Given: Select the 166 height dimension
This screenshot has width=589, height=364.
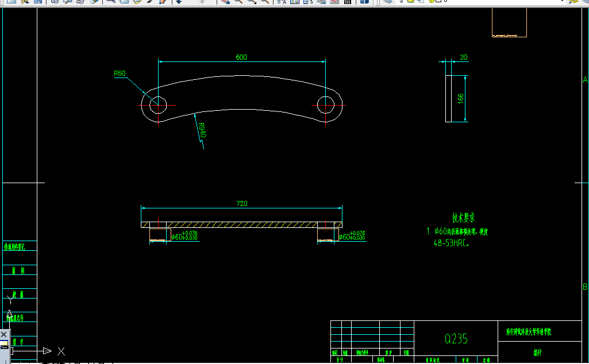Looking at the screenshot, I should 460,99.
